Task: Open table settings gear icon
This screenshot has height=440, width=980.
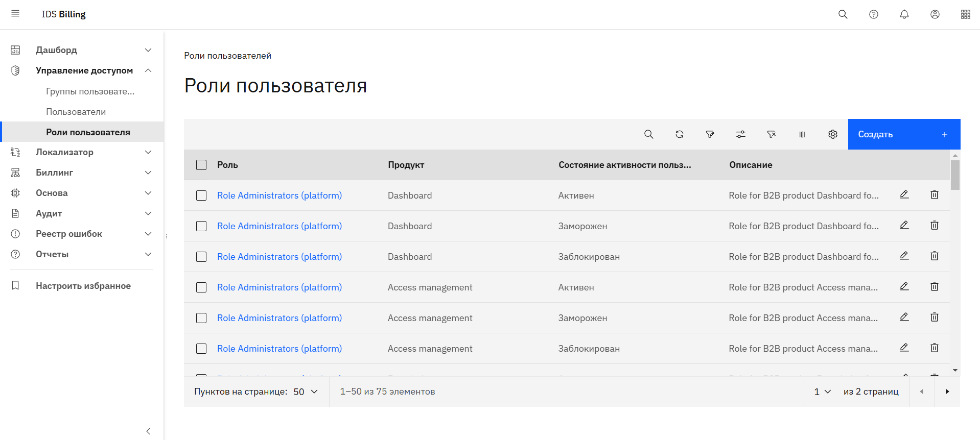Action: [832, 134]
